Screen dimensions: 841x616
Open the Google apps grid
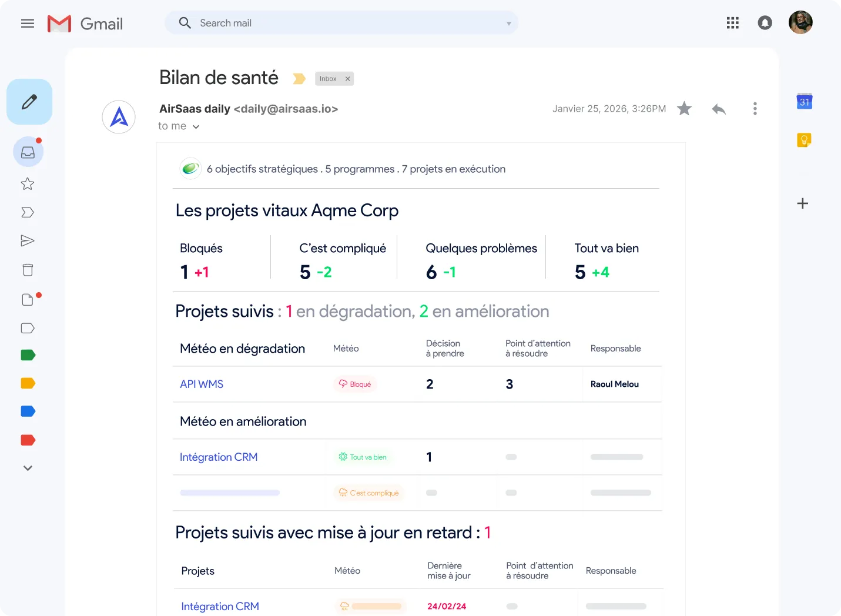pyautogui.click(x=732, y=22)
